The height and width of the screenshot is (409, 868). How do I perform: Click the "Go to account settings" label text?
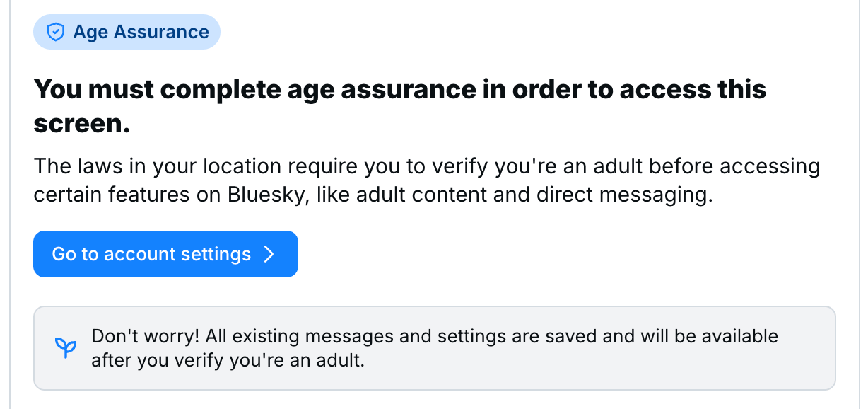pyautogui.click(x=151, y=254)
